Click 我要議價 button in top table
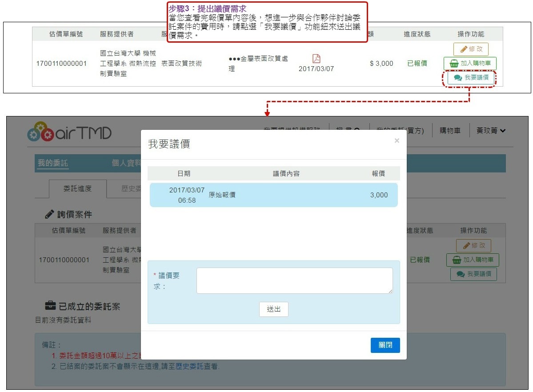Image resolution: width=533 pixels, height=392 pixels. point(471,78)
